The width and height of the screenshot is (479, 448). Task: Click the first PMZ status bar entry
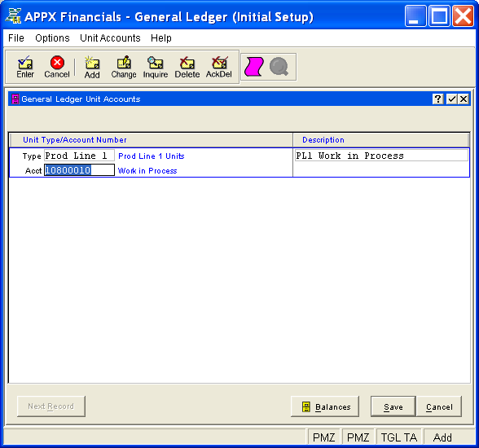pyautogui.click(x=324, y=437)
